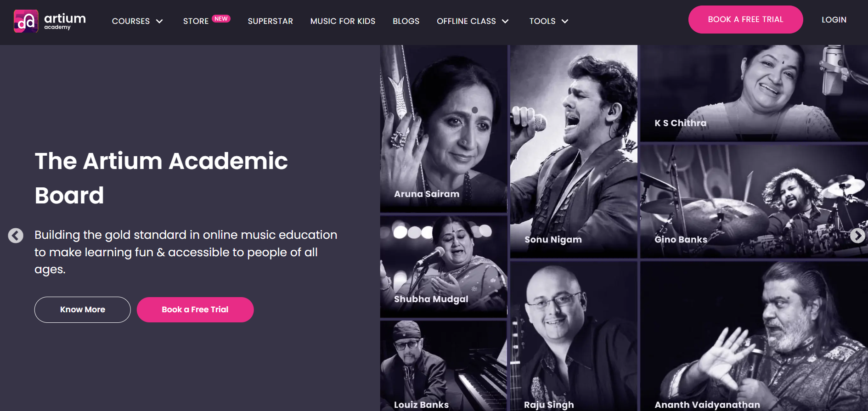Click the pink Book a Free Trial header button
The image size is (868, 411).
tap(745, 19)
